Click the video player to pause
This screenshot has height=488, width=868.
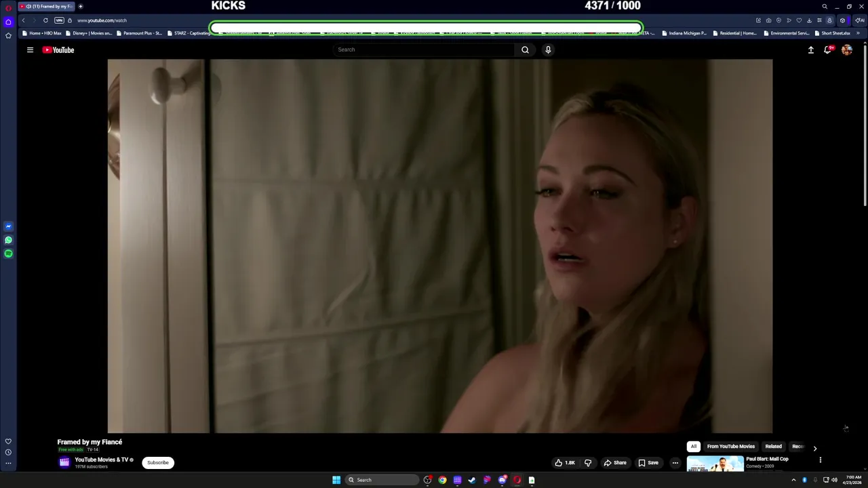click(x=439, y=245)
